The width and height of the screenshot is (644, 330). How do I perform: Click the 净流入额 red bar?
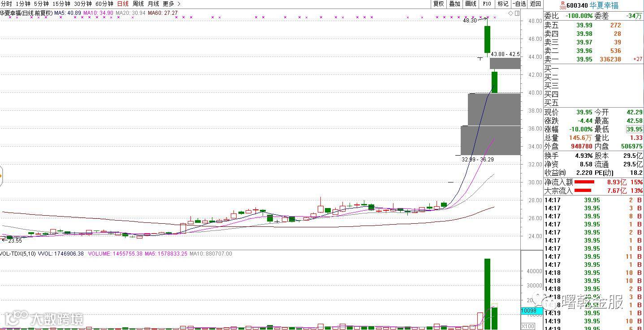tap(584, 182)
